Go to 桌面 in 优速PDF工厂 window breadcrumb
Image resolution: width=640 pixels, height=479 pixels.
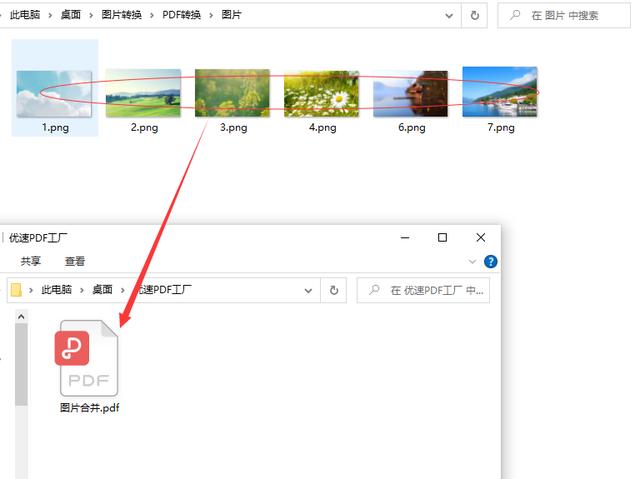102,290
